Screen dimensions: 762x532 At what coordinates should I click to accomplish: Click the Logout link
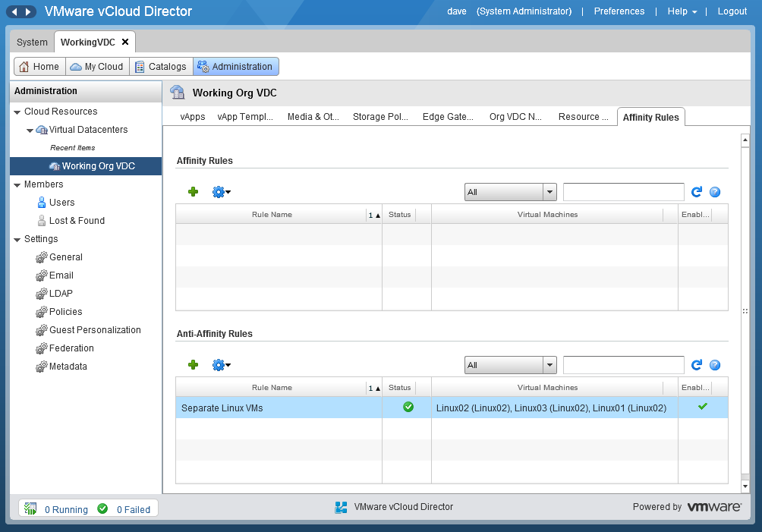pyautogui.click(x=732, y=11)
